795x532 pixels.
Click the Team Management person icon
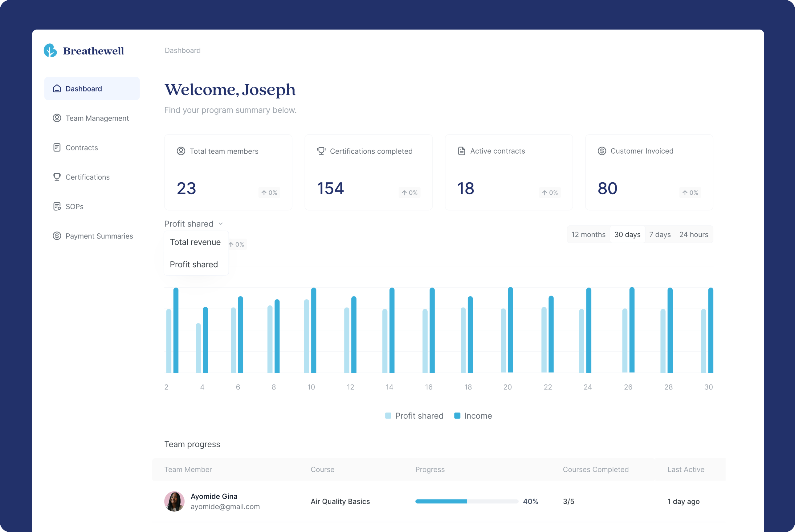(x=57, y=118)
